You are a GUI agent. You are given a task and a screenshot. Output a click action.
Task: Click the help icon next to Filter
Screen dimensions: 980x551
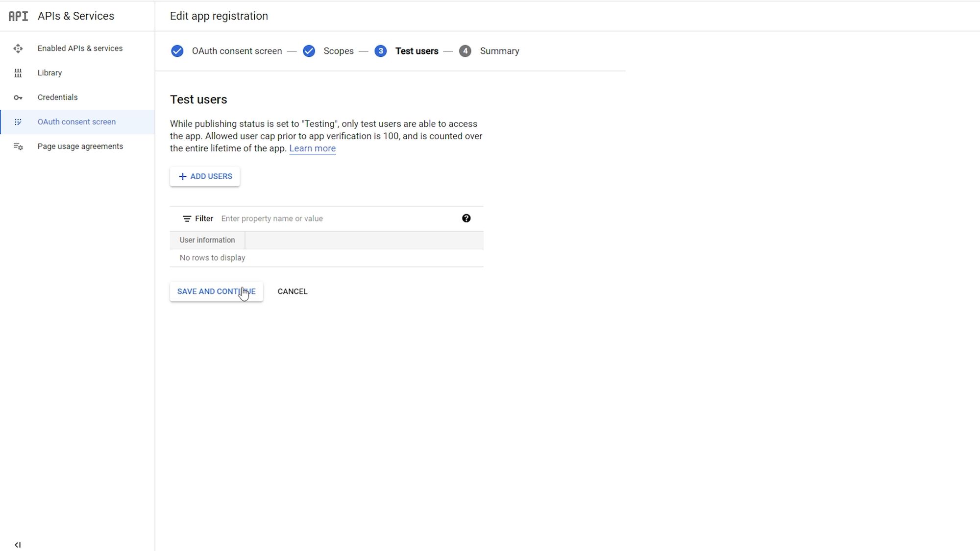tap(466, 218)
